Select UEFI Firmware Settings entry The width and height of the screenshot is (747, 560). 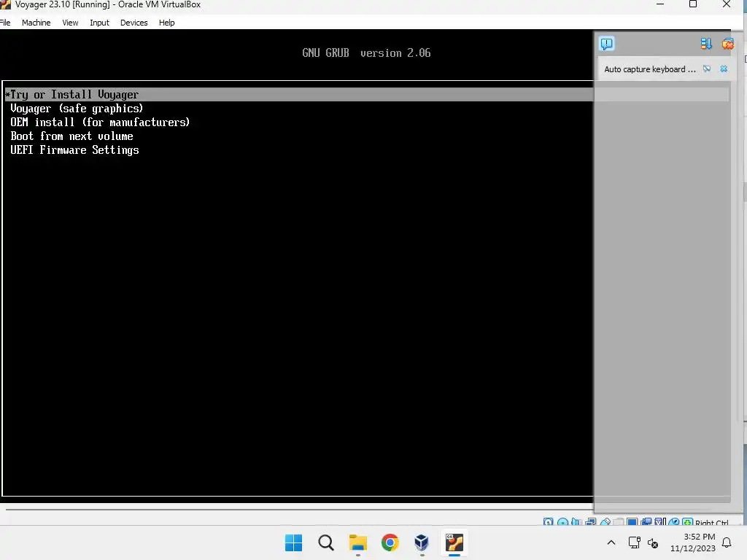tap(75, 150)
